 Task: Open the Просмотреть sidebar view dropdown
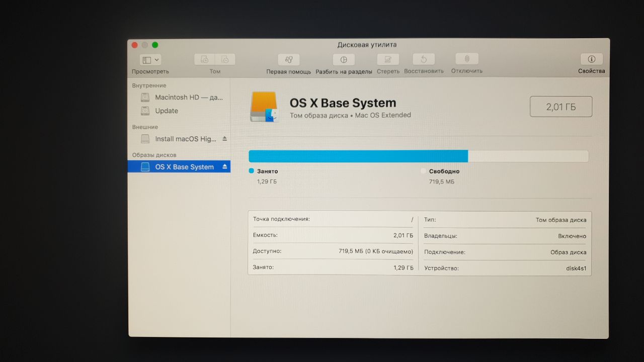(x=150, y=60)
